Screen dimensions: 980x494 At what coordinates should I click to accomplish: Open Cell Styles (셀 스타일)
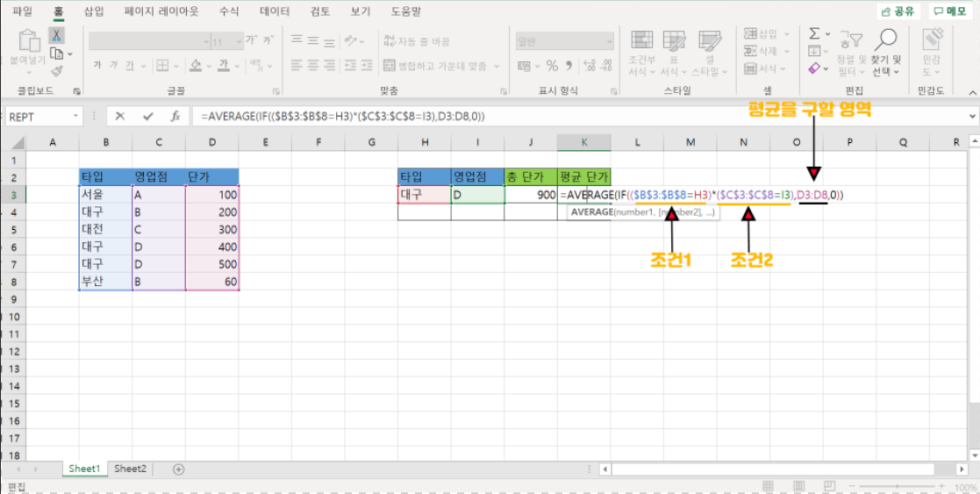[710, 53]
